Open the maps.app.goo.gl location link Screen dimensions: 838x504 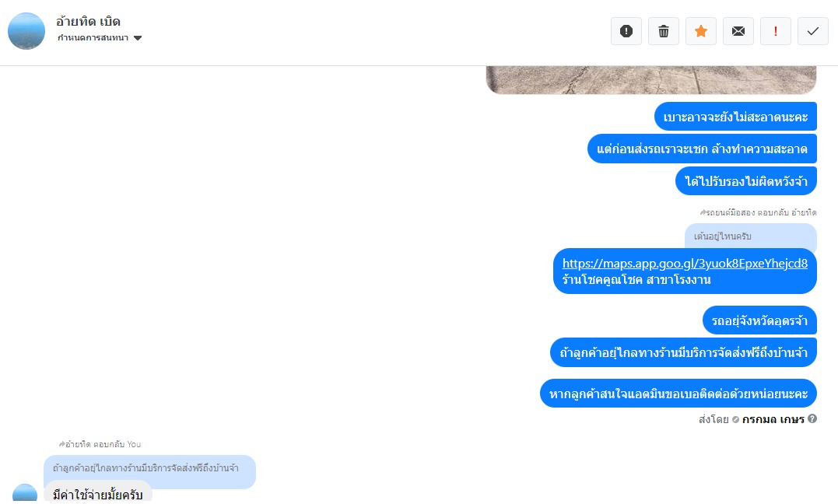[685, 263]
